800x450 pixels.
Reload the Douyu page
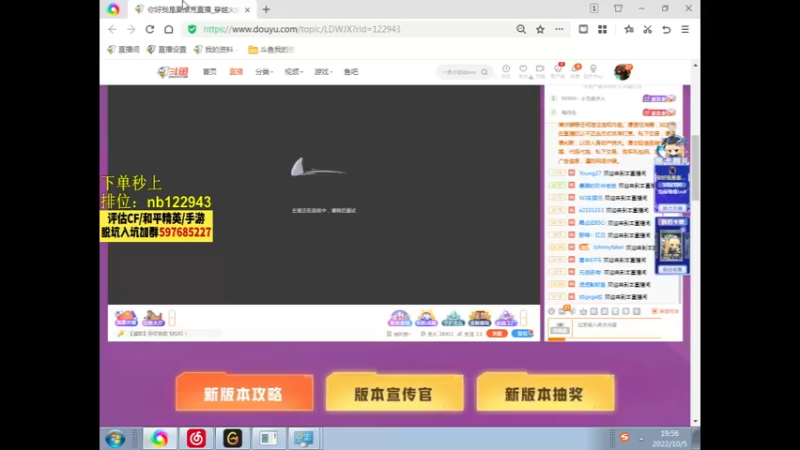click(x=149, y=30)
